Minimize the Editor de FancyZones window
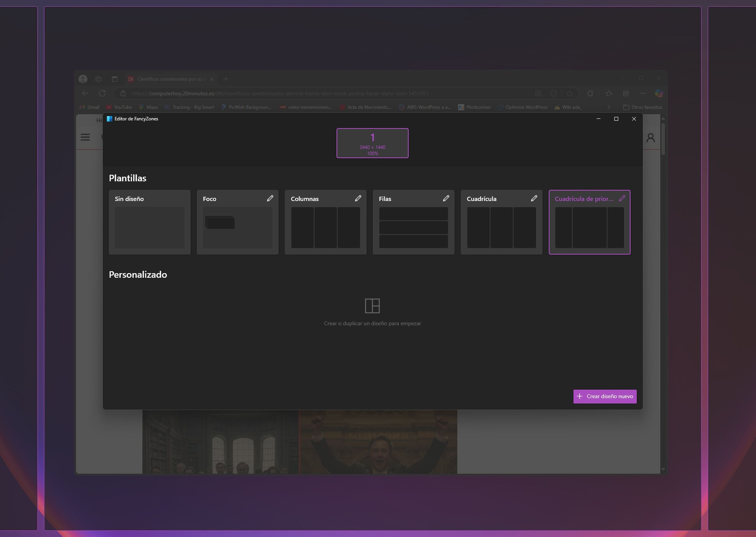Image resolution: width=756 pixels, height=537 pixels. 598,119
